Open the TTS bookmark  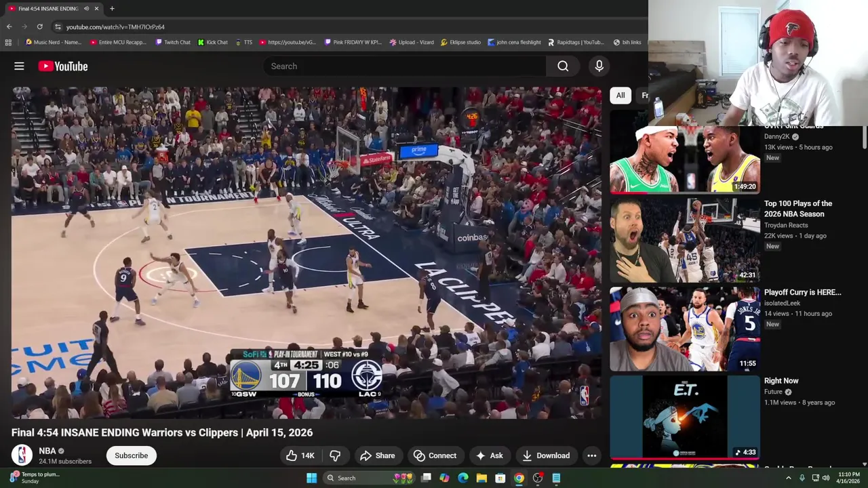[243, 42]
